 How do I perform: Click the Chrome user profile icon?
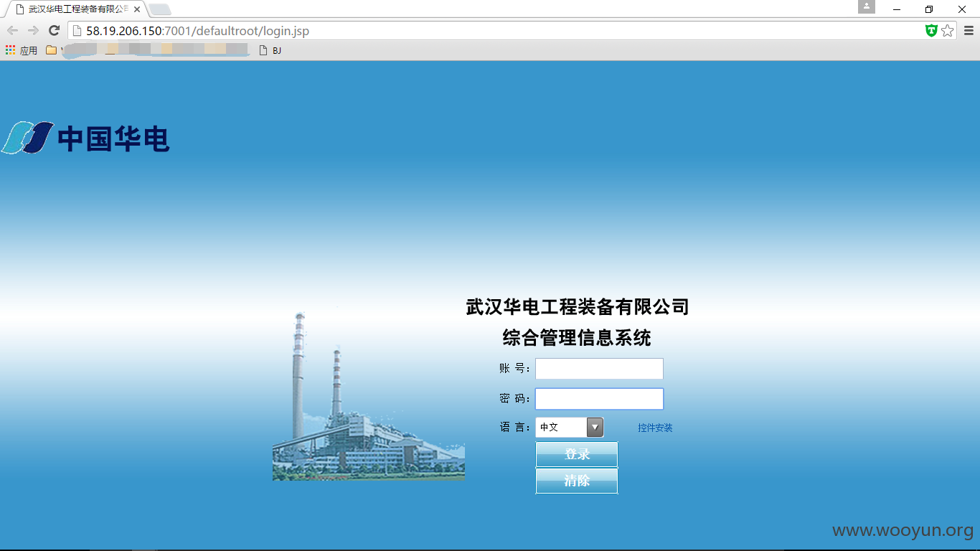pos(867,6)
